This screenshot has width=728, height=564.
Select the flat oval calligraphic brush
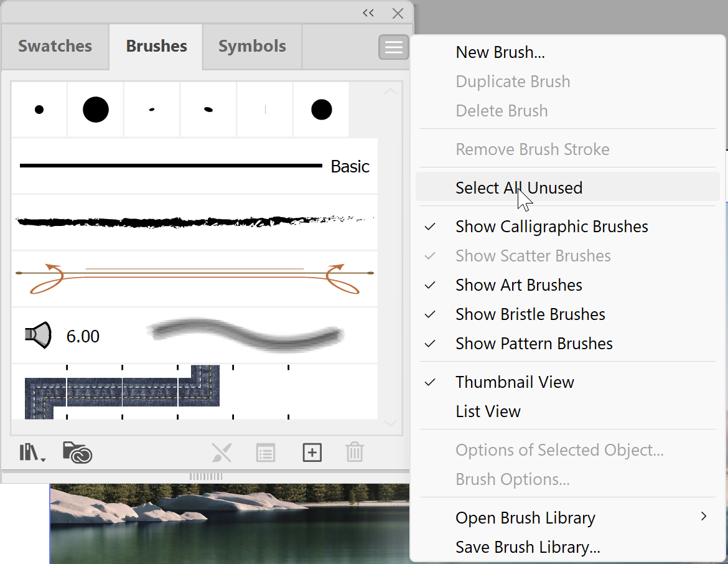208,110
